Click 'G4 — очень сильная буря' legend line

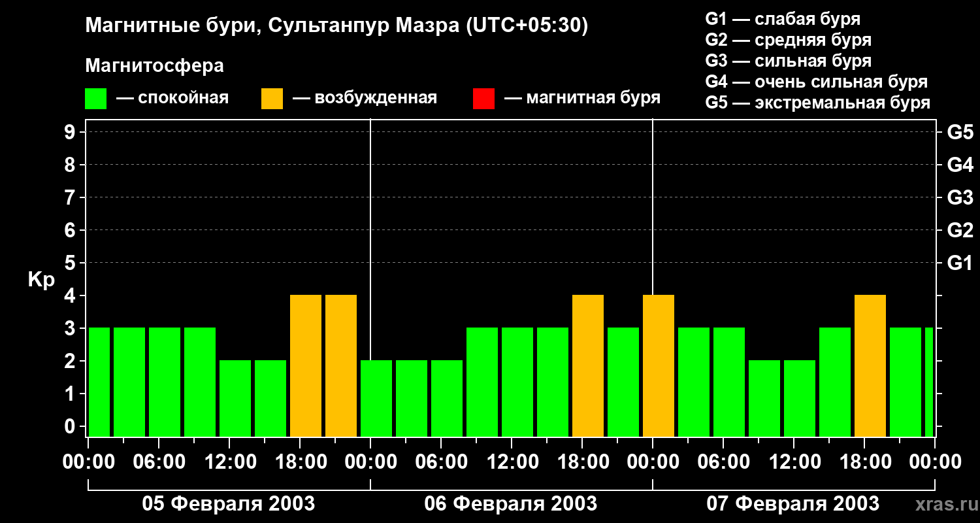point(816,82)
